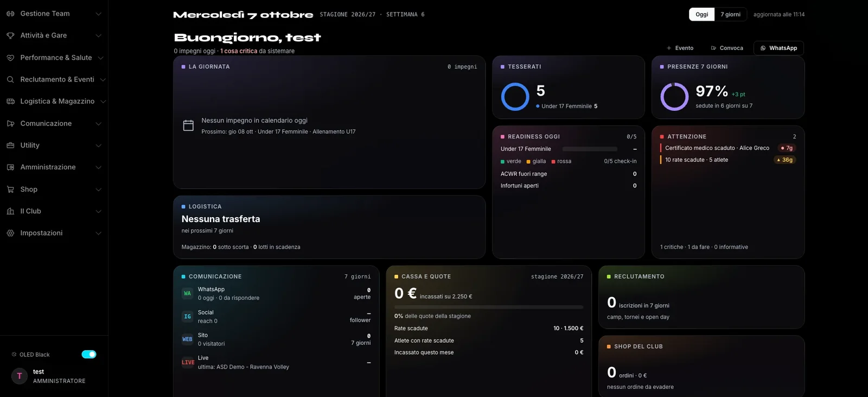Click the Attività e Gare trophy icon
This screenshot has height=397, width=868.
(x=10, y=35)
